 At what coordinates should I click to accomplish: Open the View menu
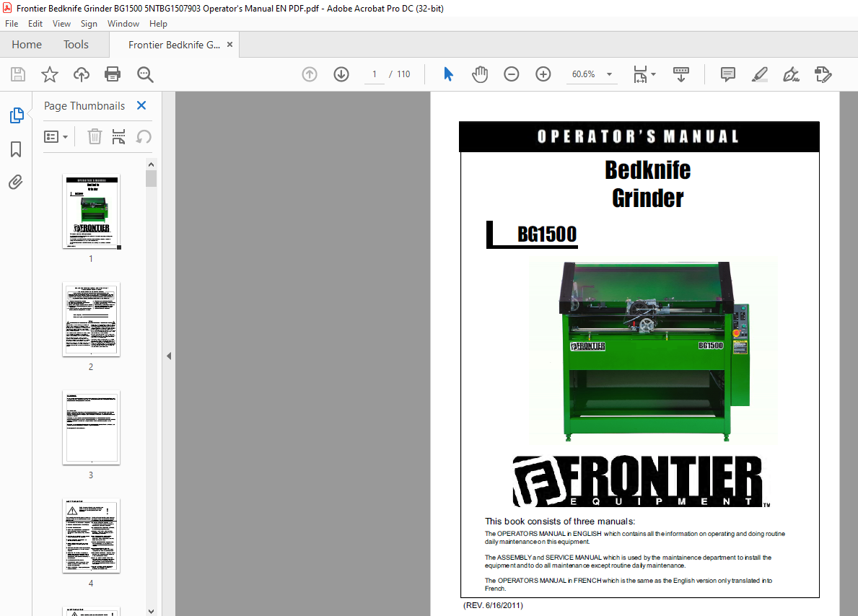(61, 24)
